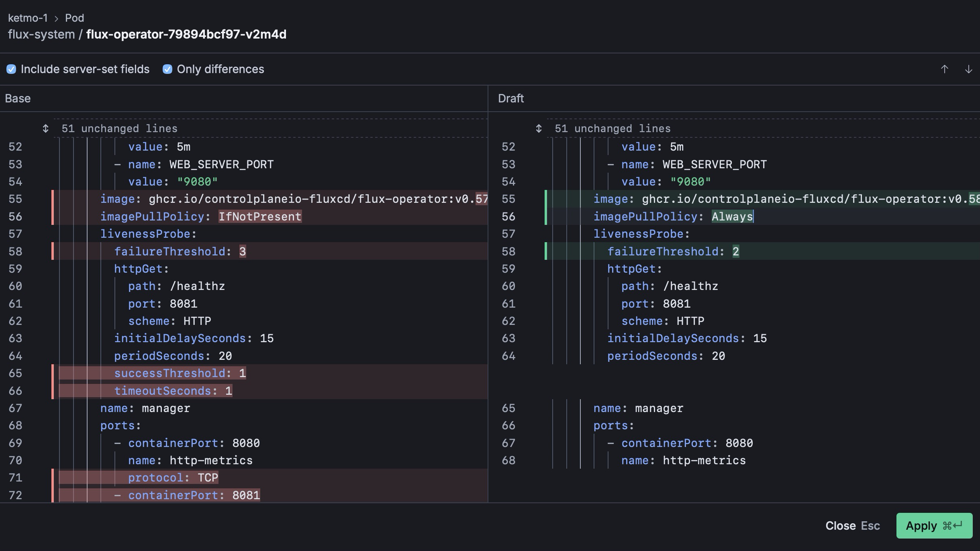Click "9080" value in Base pane
Screen dimensions: 980x551
197,182
